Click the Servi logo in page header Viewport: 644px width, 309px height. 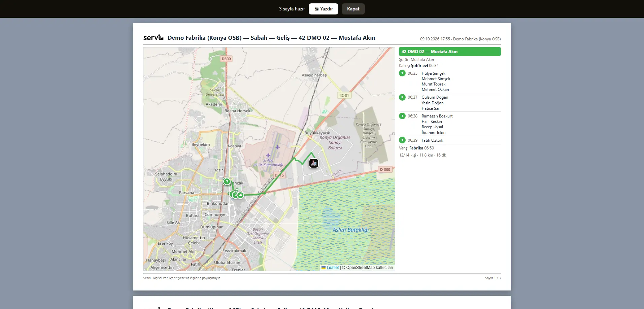154,37
